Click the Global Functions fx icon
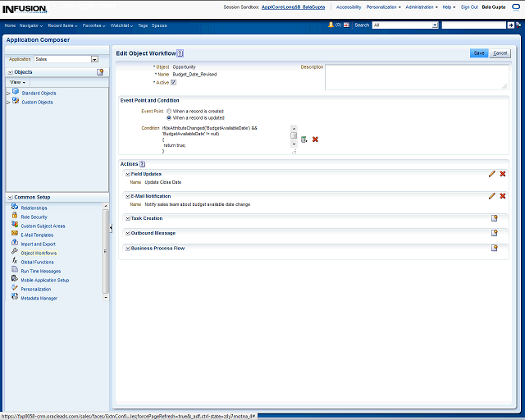This screenshot has height=420, width=525. [x=15, y=262]
